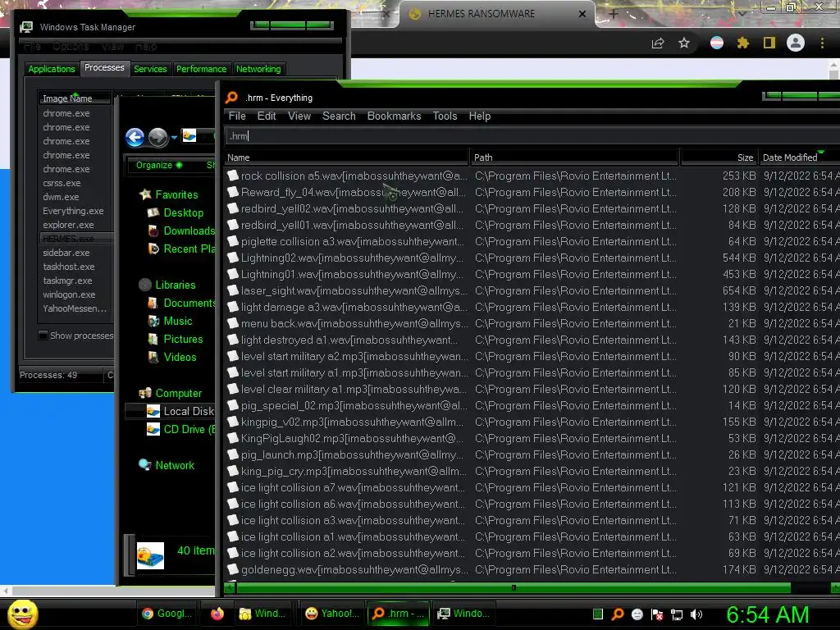This screenshot has width=840, height=630.
Task: Sort results by the Path column
Action: coord(574,157)
